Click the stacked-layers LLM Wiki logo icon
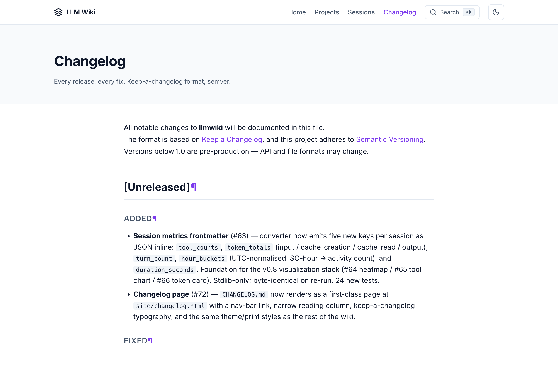 click(x=58, y=12)
